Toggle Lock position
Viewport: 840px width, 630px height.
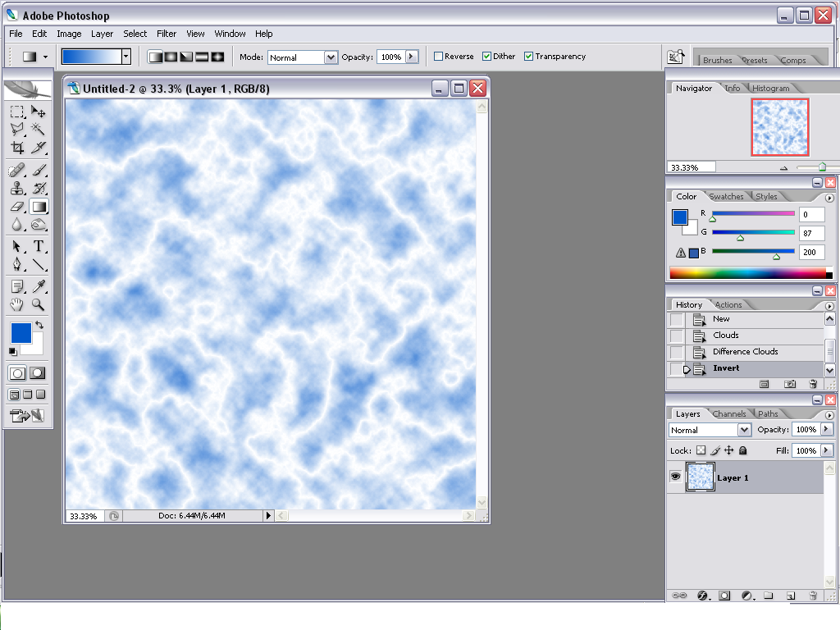click(x=729, y=450)
